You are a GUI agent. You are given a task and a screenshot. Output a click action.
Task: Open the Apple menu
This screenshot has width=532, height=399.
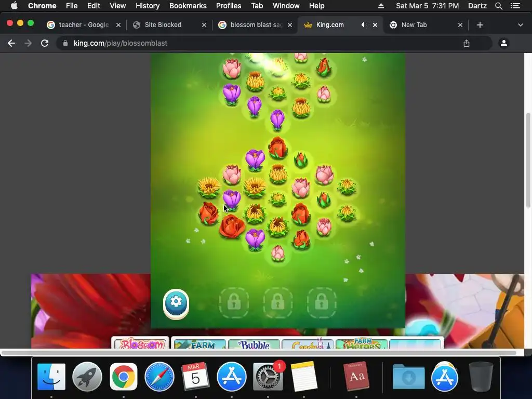coord(14,6)
